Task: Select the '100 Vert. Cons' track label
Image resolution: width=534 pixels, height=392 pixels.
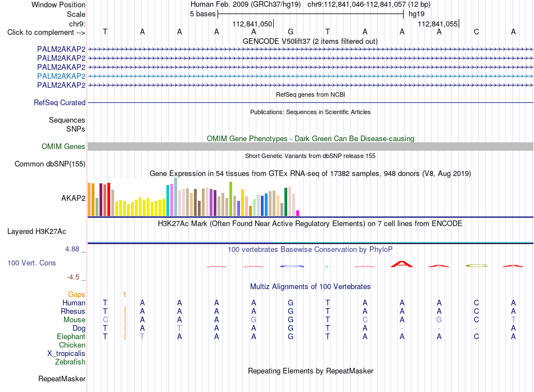Action: (31, 263)
